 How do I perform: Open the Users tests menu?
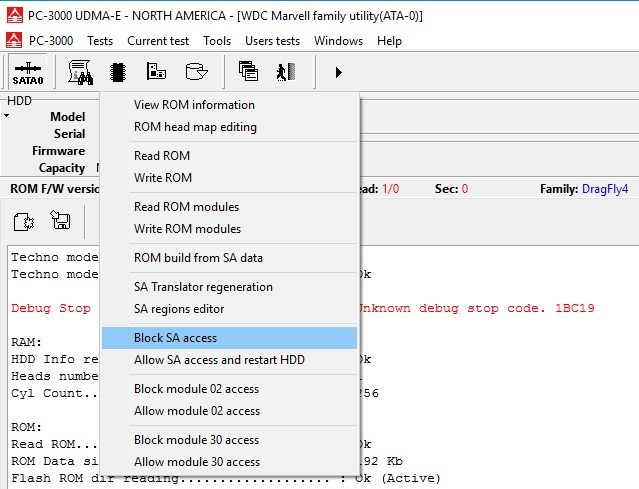[272, 41]
